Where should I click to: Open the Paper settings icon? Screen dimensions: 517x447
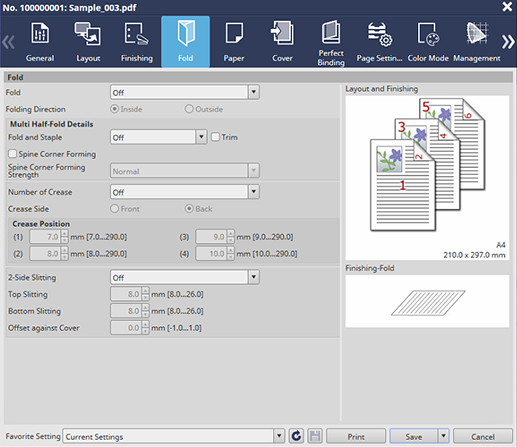pyautogui.click(x=234, y=33)
